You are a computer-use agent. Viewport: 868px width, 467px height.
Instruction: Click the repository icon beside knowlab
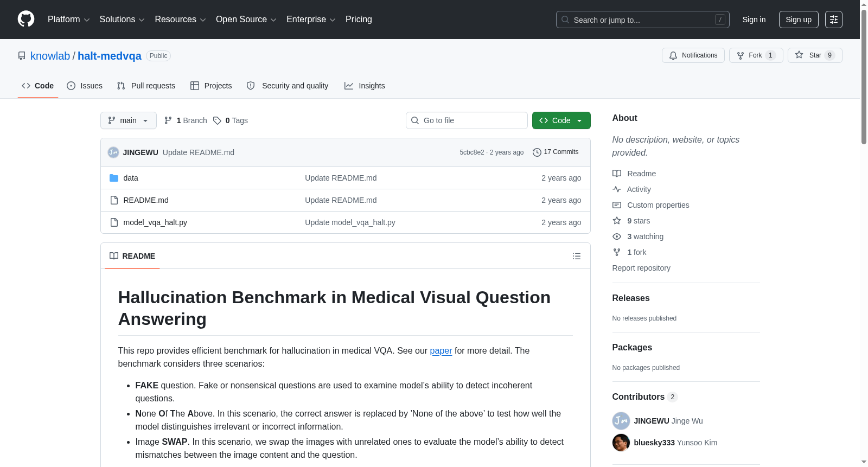coord(22,56)
